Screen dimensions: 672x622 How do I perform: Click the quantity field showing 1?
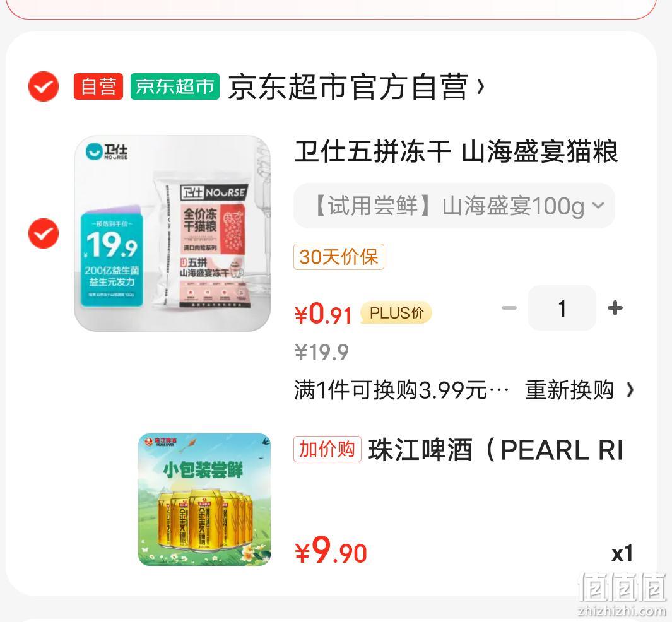coord(562,308)
